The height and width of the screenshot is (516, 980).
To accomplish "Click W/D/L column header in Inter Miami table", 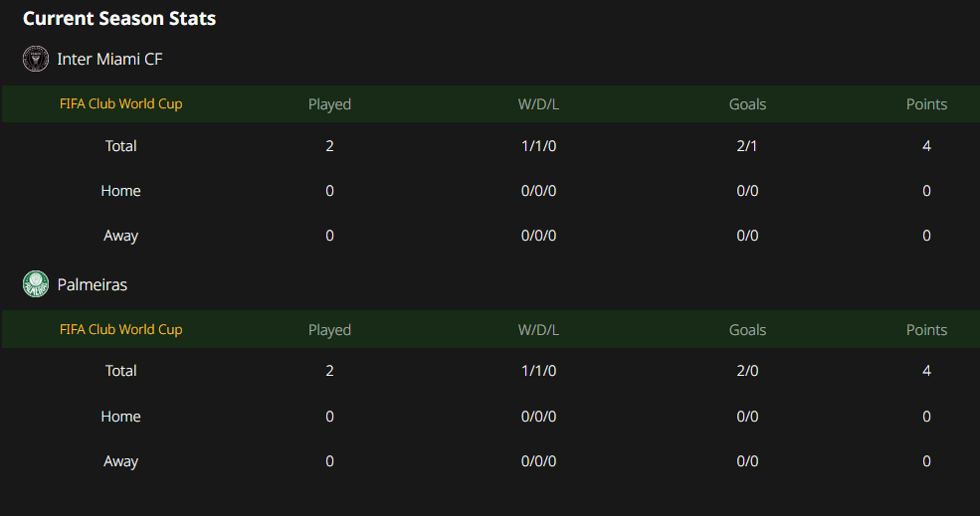I will pyautogui.click(x=538, y=104).
